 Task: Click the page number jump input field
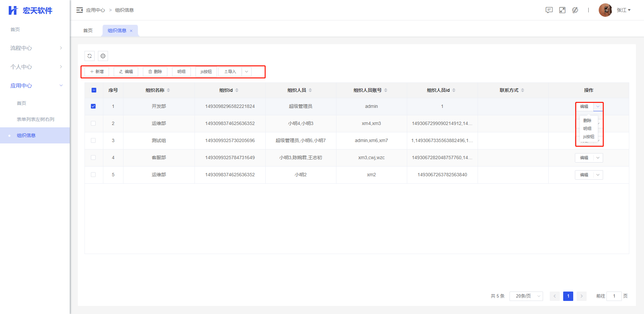(614, 296)
